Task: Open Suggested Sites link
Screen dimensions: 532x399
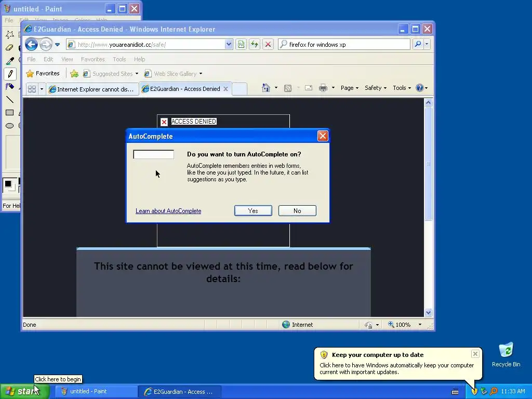Action: click(111, 74)
